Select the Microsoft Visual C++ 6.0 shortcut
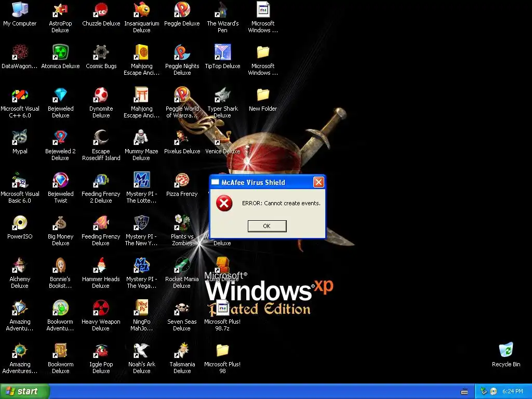The width and height of the screenshot is (532, 399). 20,96
